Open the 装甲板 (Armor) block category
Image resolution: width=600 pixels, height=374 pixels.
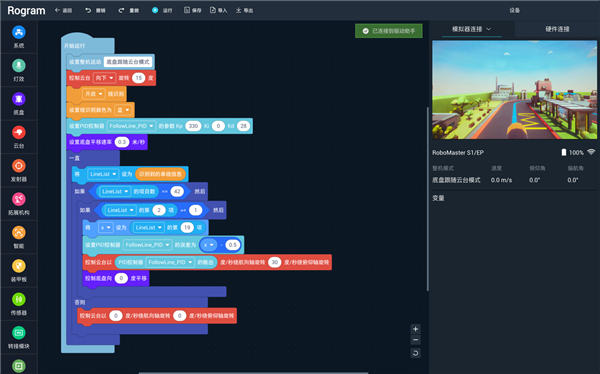point(19,270)
